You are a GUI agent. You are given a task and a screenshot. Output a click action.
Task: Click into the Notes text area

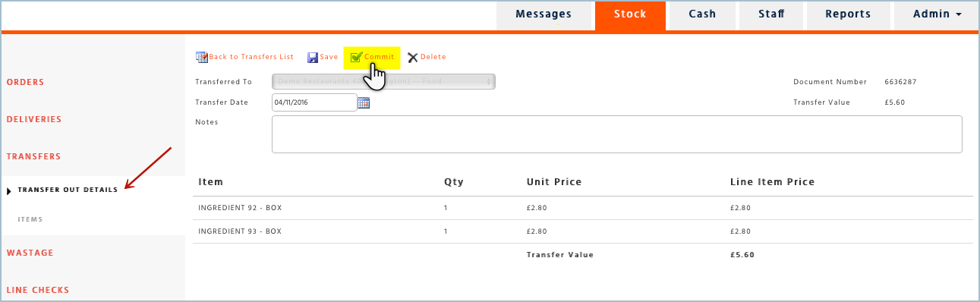(617, 134)
